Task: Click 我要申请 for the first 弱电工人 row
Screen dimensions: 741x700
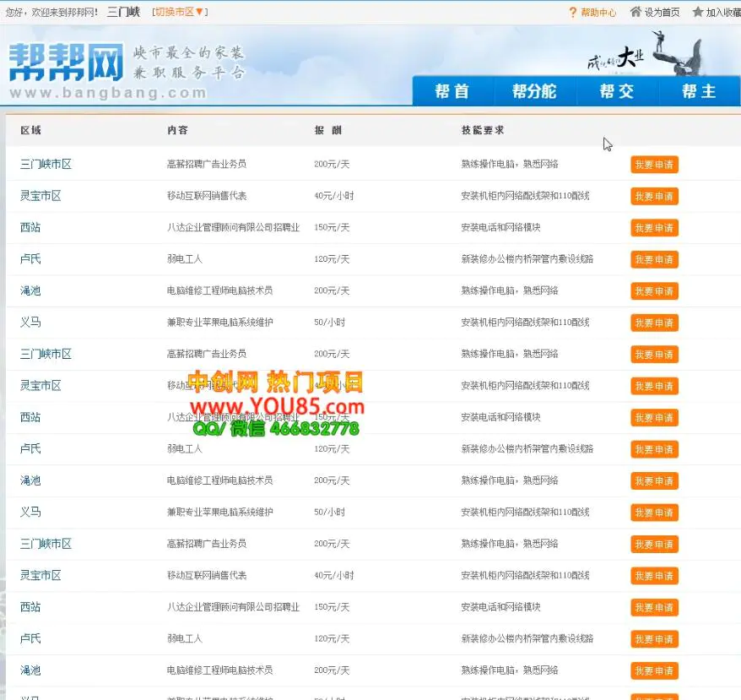Action: pyautogui.click(x=654, y=259)
